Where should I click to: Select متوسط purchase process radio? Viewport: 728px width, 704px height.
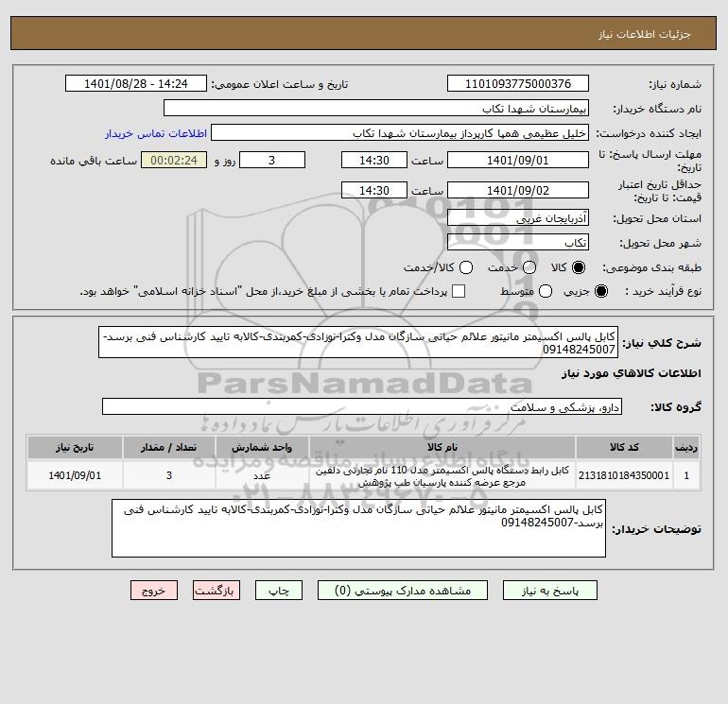coord(546,291)
